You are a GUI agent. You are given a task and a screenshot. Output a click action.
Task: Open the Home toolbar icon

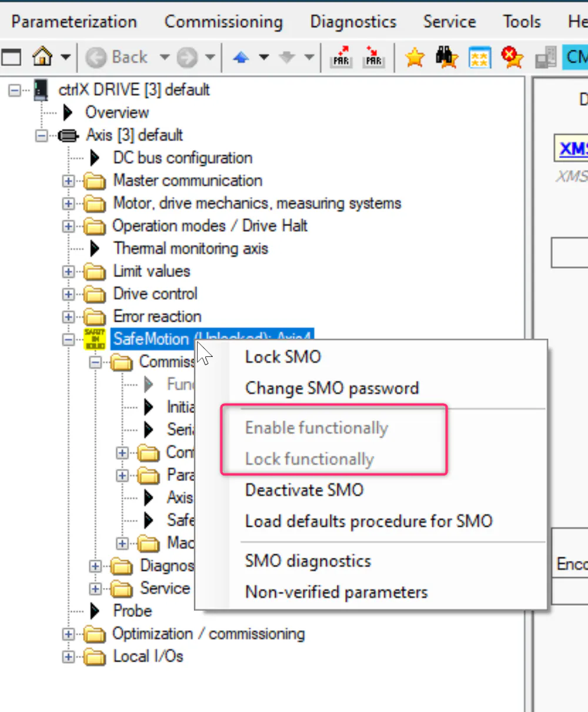point(42,57)
